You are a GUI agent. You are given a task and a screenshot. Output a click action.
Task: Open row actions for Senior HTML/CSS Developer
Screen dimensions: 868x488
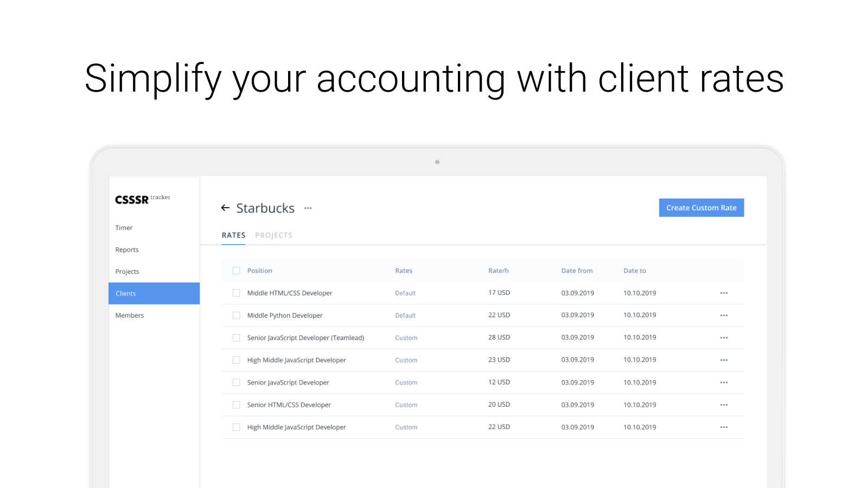[x=724, y=405]
